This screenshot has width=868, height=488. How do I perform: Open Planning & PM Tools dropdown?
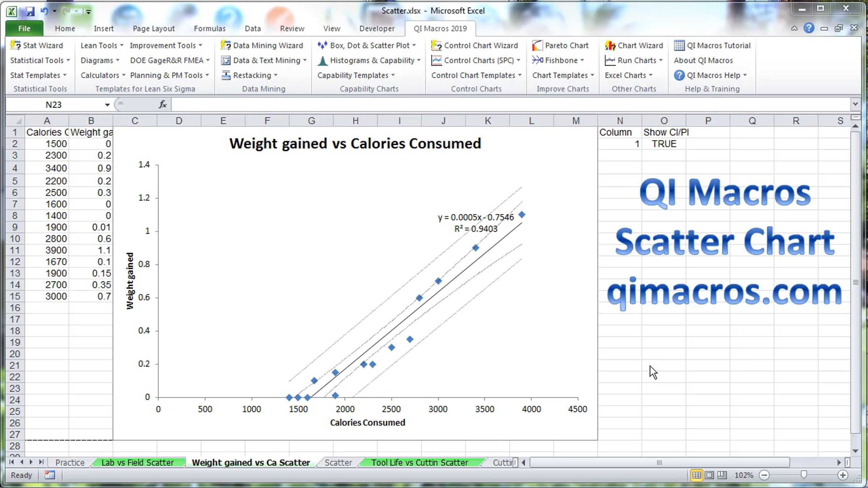click(170, 75)
